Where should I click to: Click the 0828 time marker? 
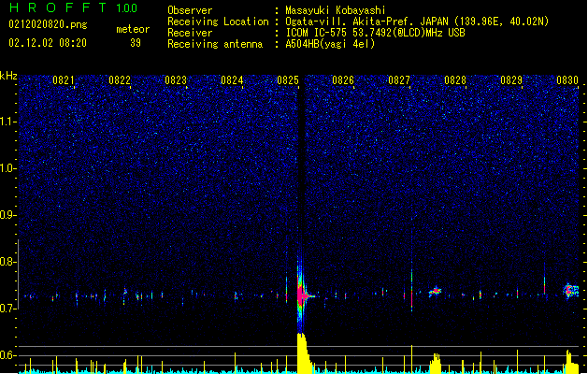click(x=455, y=80)
